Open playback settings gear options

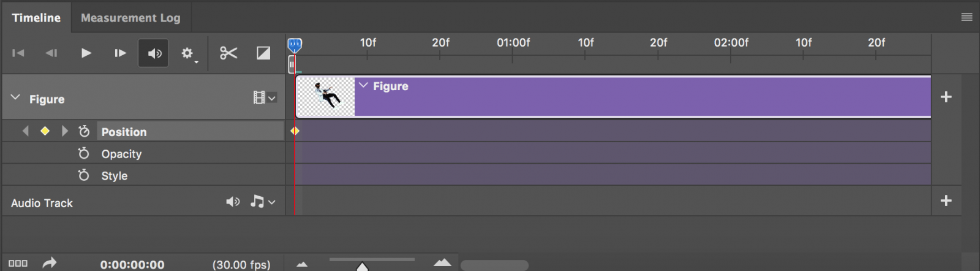[x=189, y=54]
